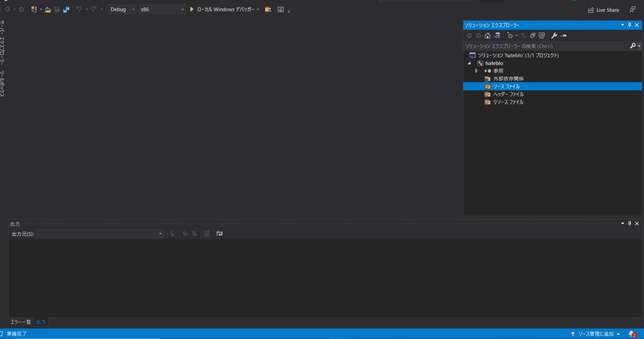Click the Show All Files icon
The height and width of the screenshot is (339, 644).
542,35
